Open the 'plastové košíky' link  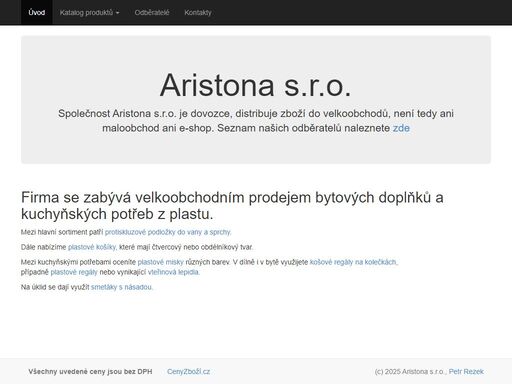click(x=92, y=247)
